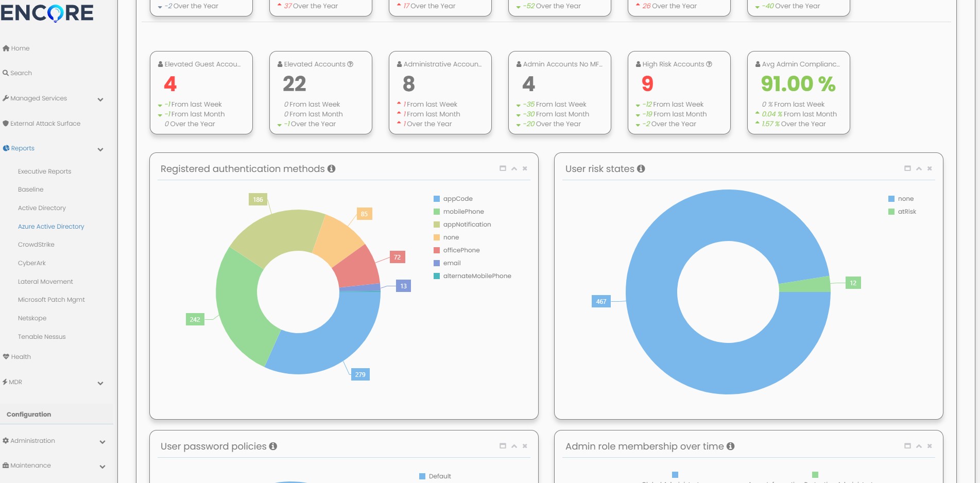The width and height of the screenshot is (980, 483).
Task: Toggle officePhone series in the legend
Action: pyautogui.click(x=461, y=250)
